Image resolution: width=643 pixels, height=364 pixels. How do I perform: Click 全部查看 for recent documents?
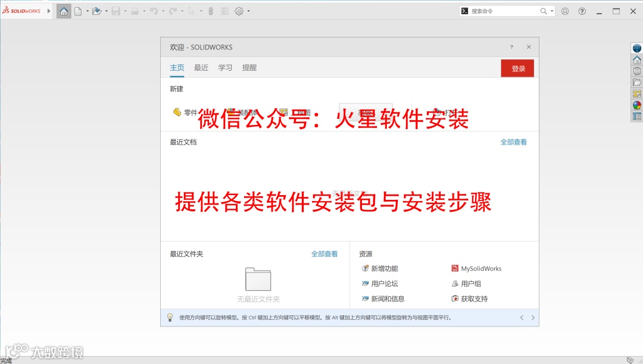coord(513,142)
